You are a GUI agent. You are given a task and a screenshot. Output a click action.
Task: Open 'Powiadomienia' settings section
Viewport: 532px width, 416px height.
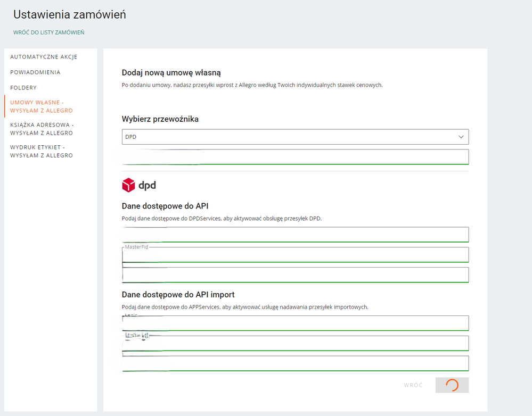click(35, 72)
